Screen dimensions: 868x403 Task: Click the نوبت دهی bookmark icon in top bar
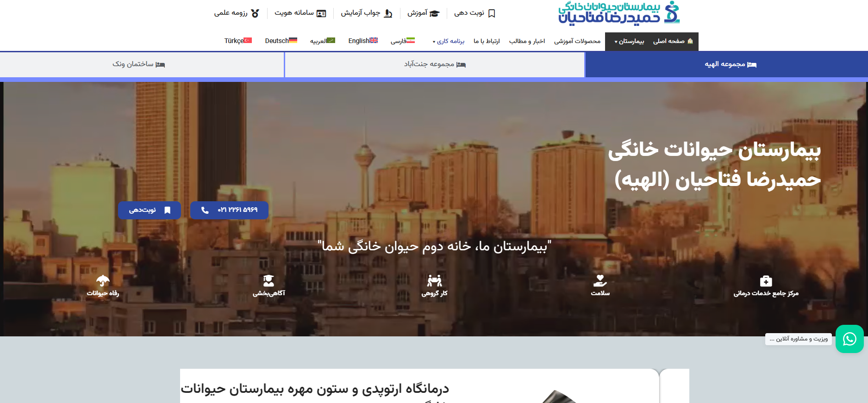click(x=492, y=13)
